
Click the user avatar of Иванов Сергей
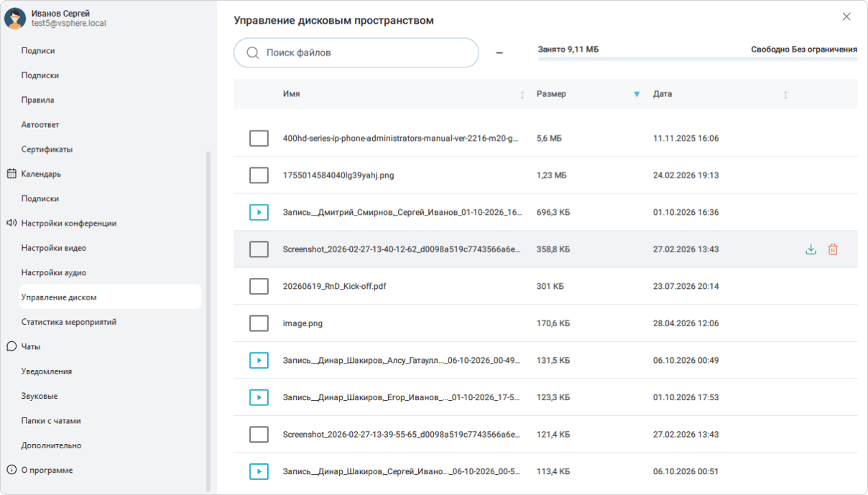(x=15, y=18)
